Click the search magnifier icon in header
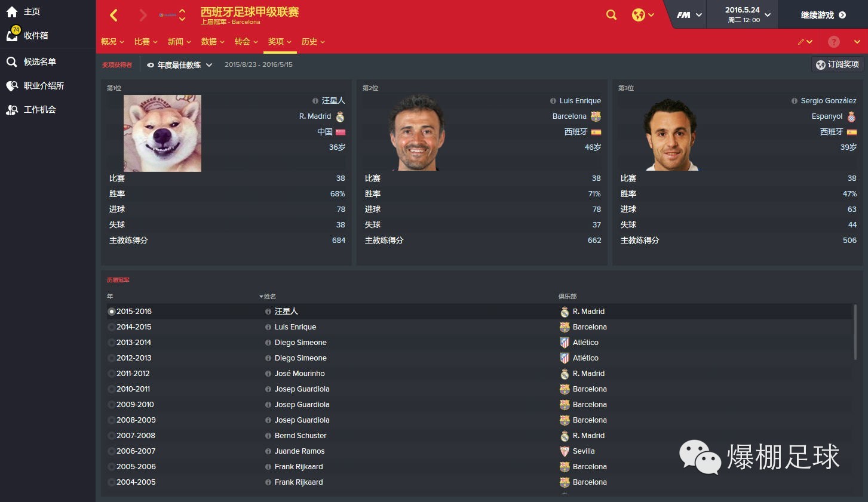Image resolution: width=868 pixels, height=502 pixels. [x=611, y=15]
